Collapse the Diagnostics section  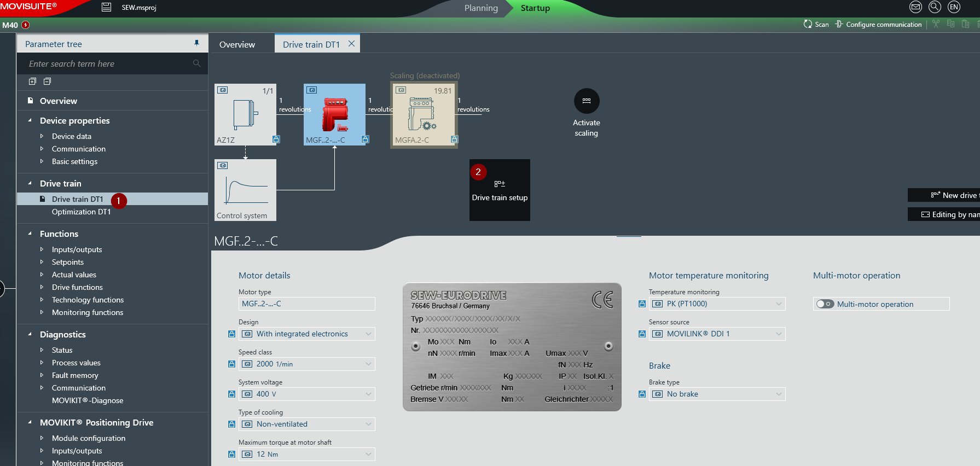30,334
